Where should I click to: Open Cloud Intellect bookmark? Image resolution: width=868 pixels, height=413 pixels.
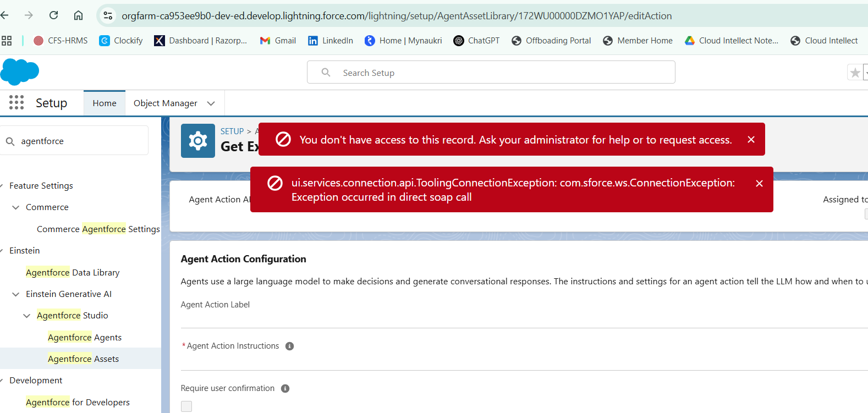824,41
